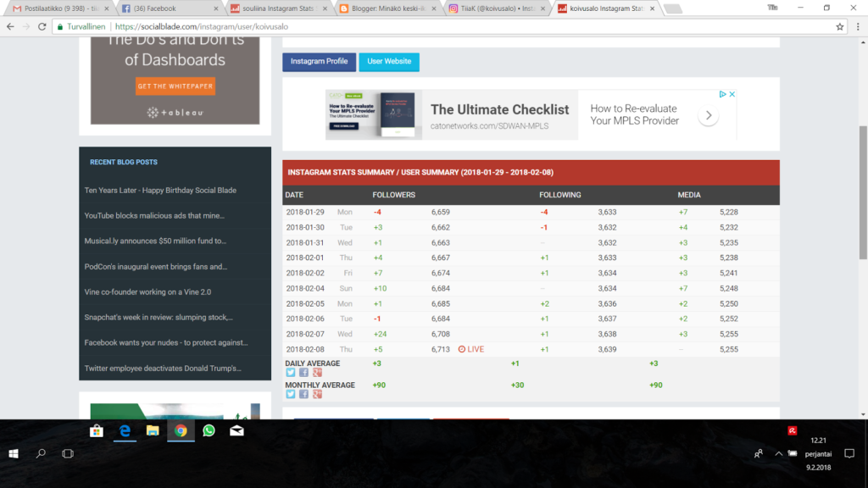Go back with the browser back arrow
This screenshot has height=488, width=868.
10,26
